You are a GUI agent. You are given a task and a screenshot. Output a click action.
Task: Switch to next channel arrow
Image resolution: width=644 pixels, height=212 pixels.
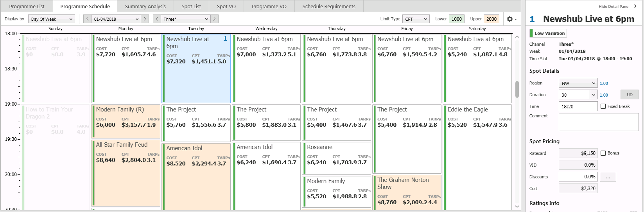point(214,19)
